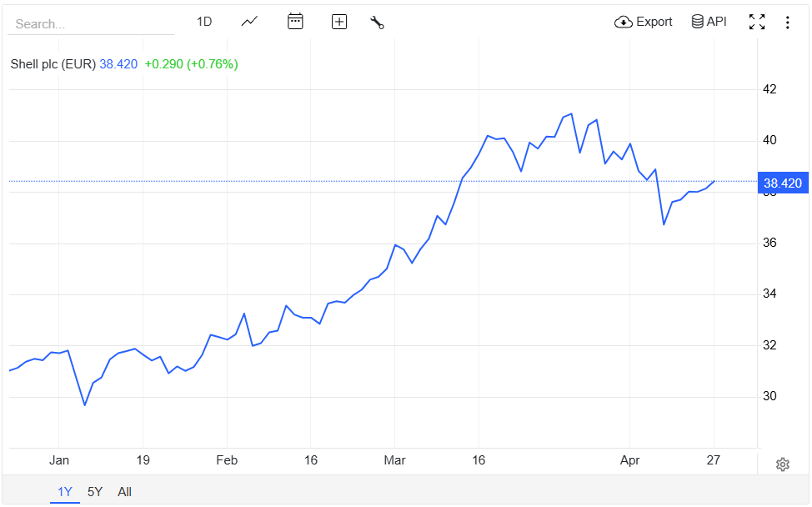Open chart settings gear icon
The image size is (812, 507).
coord(782,464)
